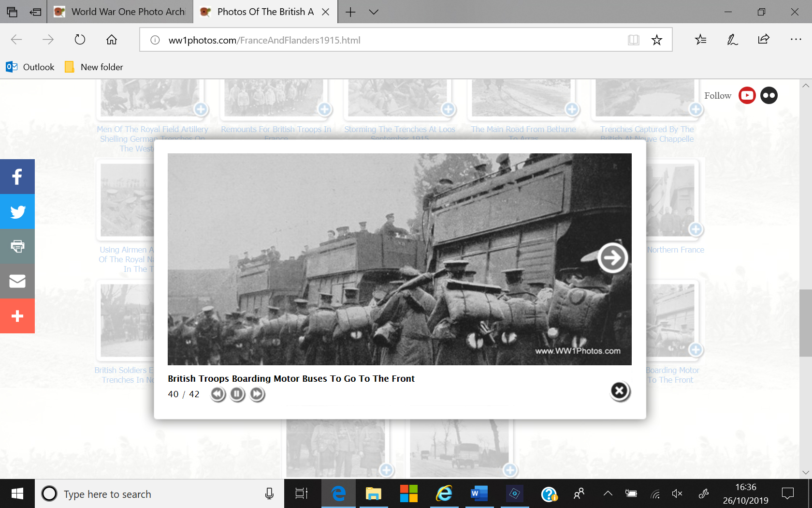Skip to next slide control
Screen dimensions: 812x508
click(257, 394)
